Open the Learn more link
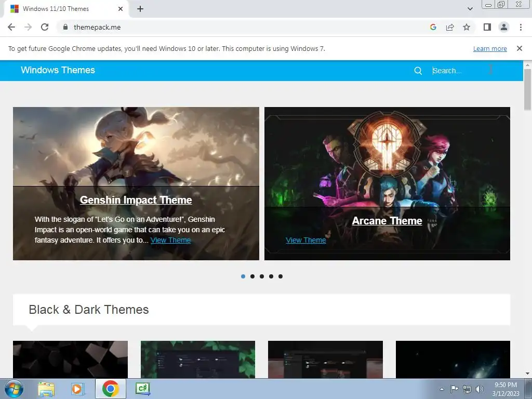Screen dimensions: 532x399 [x=490, y=48]
